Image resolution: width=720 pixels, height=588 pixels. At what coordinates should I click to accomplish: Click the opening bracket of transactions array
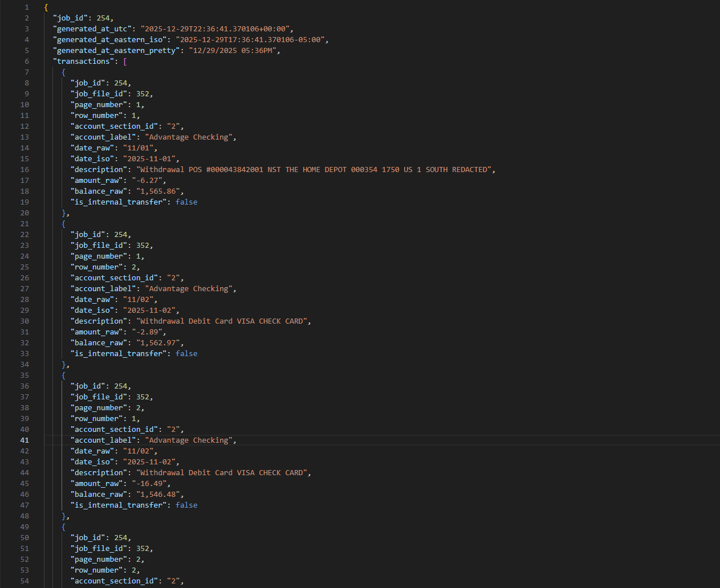click(x=125, y=61)
